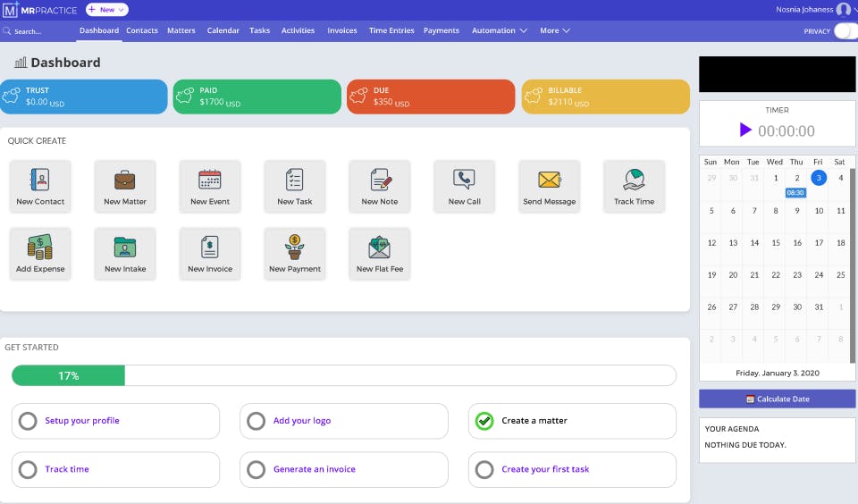
Task: Mark Setup your profile circle
Action: click(28, 421)
